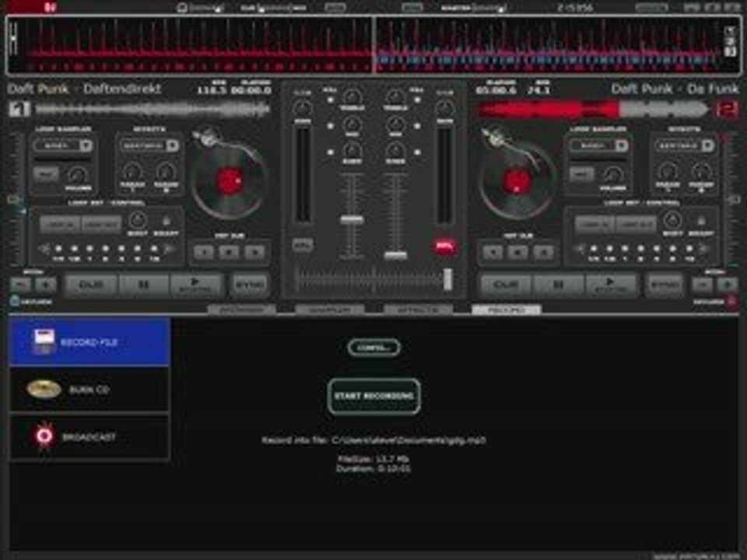
Task: Click the right deck effect Param 2 knob
Action: [x=701, y=172]
